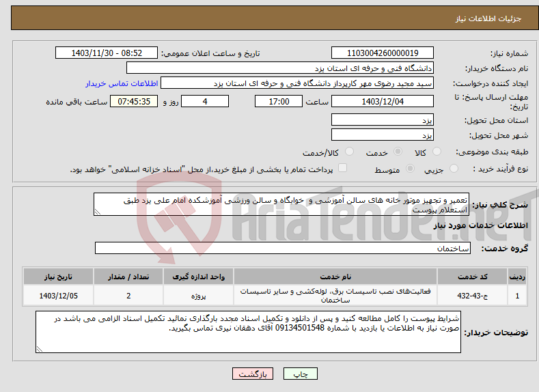Click the طبقه بندی موضوعی label
Viewport: 539px width, 392px height.
point(492,152)
